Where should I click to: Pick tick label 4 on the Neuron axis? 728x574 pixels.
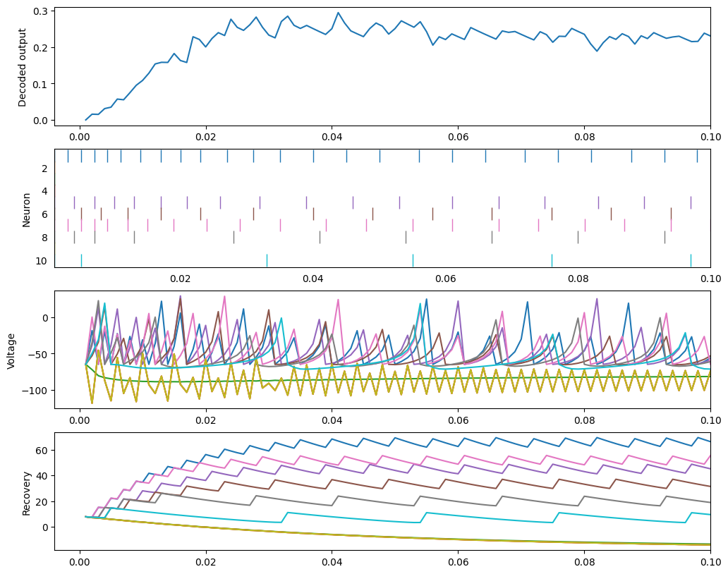pos(44,191)
